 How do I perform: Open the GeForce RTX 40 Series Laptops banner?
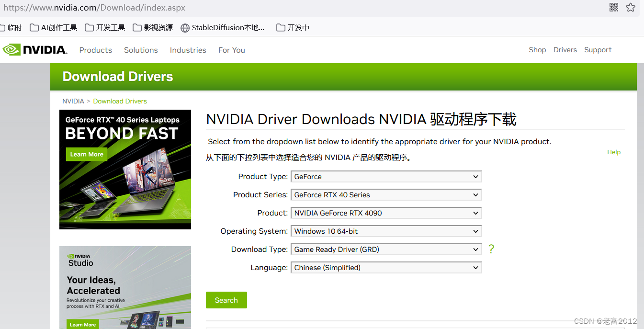[125, 170]
